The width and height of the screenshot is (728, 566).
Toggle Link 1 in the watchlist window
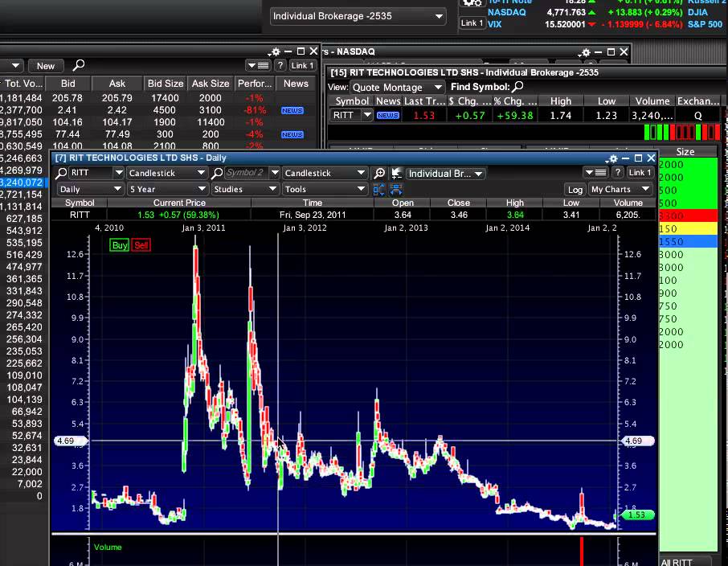pos(302,65)
